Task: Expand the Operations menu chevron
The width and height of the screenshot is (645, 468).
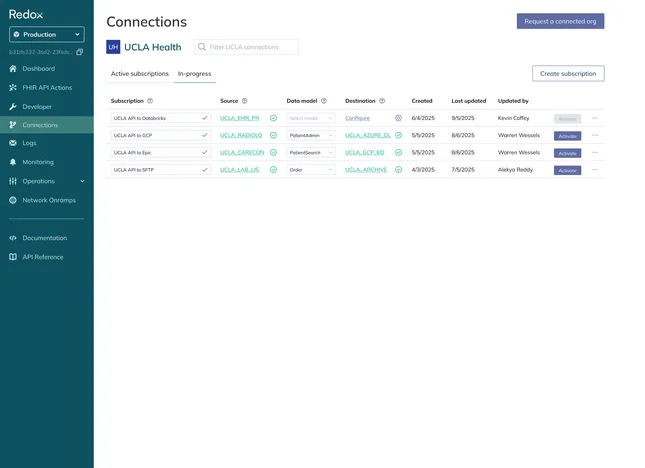Action: click(82, 181)
